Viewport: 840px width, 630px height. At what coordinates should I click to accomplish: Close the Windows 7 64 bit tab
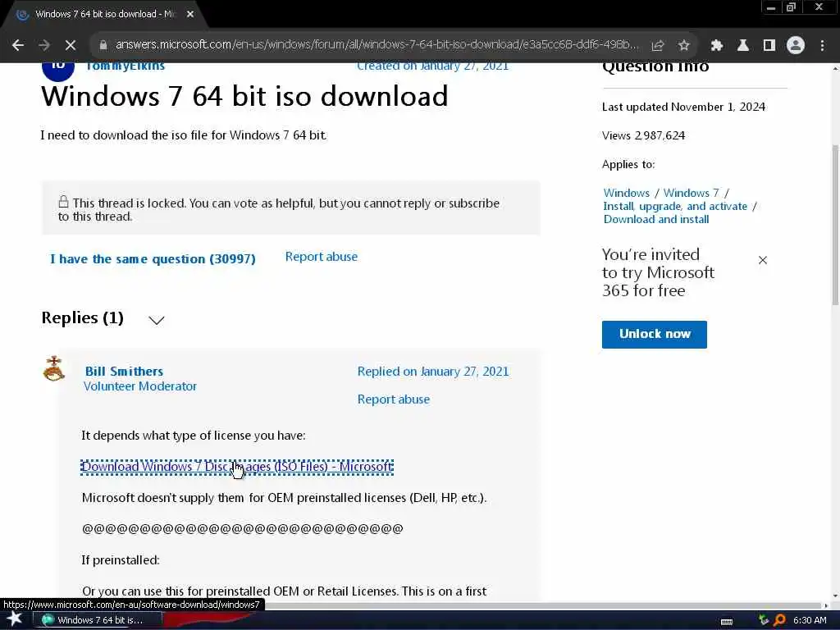(190, 14)
